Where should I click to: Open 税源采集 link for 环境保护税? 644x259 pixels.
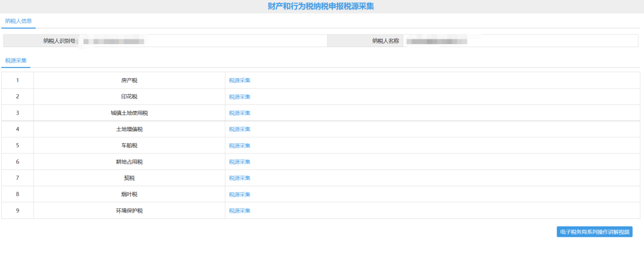(239, 211)
